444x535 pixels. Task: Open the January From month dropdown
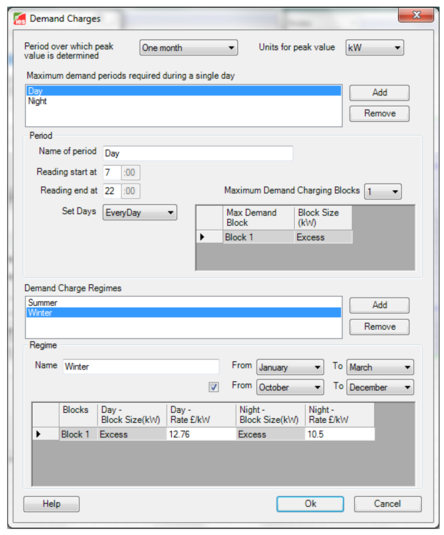click(290, 367)
